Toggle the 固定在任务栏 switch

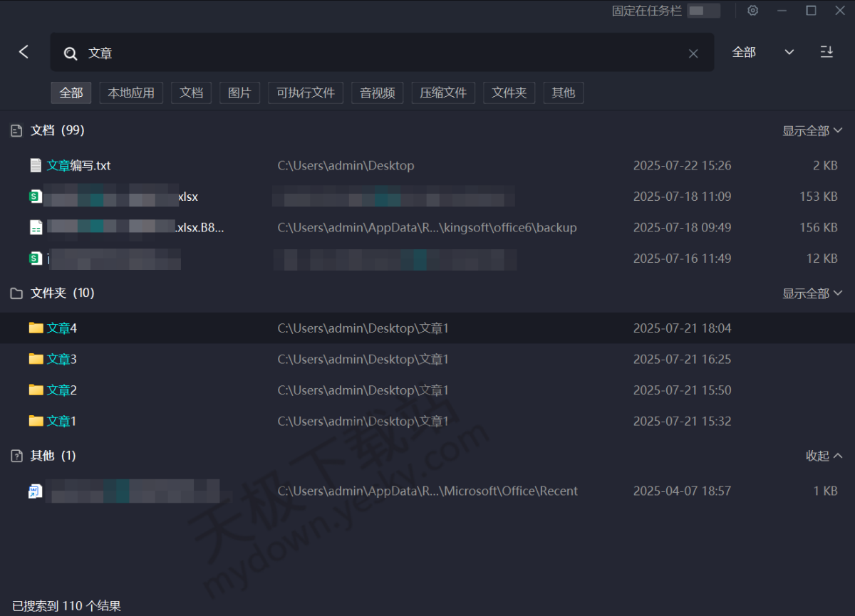click(703, 11)
